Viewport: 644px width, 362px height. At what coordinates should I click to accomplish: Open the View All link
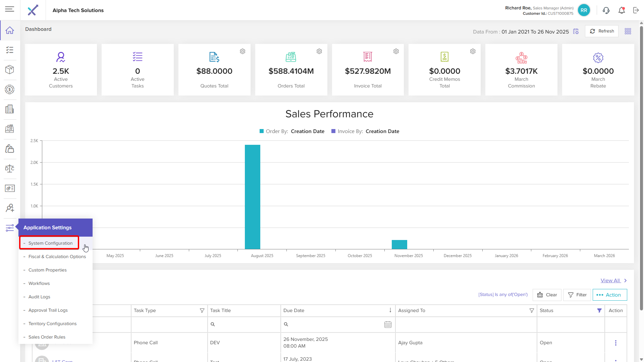pyautogui.click(x=610, y=281)
